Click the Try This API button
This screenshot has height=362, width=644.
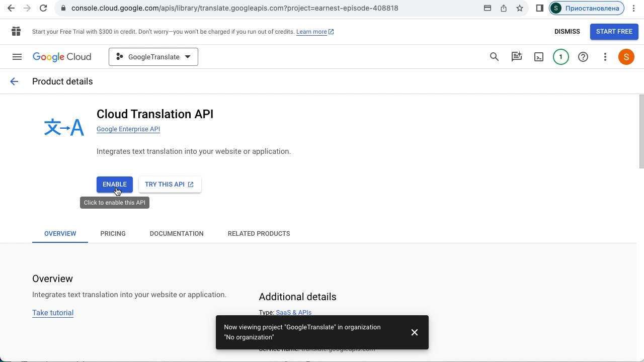[x=170, y=185]
